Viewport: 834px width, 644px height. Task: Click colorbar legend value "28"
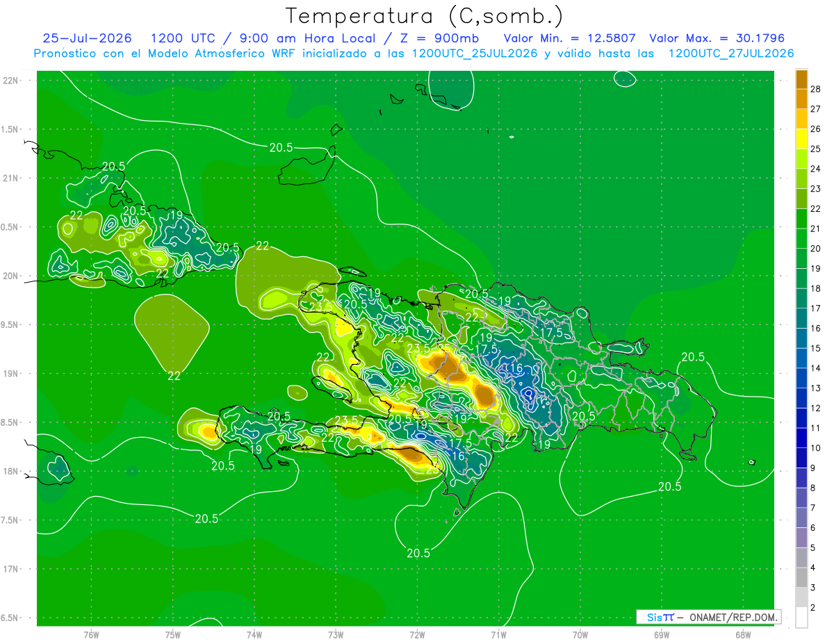[x=816, y=89]
